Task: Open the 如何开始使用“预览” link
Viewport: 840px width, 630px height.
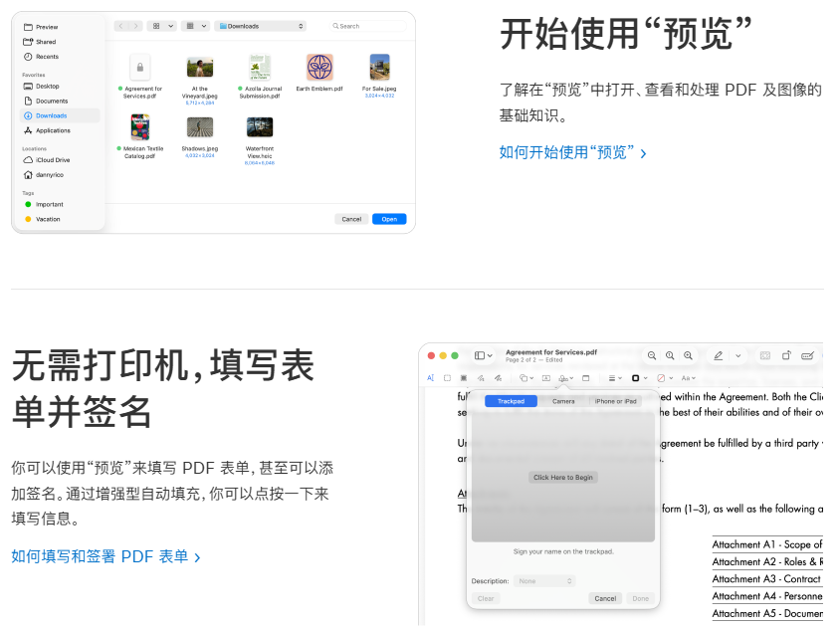Action: (572, 152)
